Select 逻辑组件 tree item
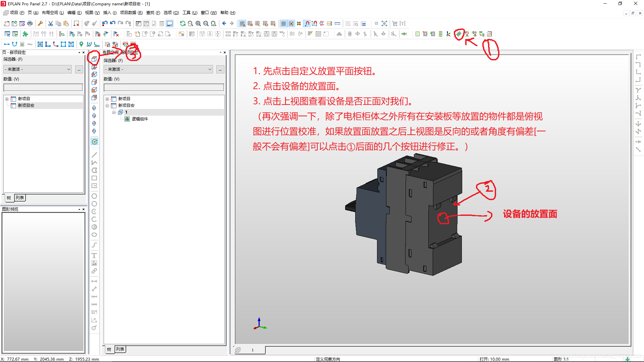This screenshot has height=362, width=644. pos(140,119)
